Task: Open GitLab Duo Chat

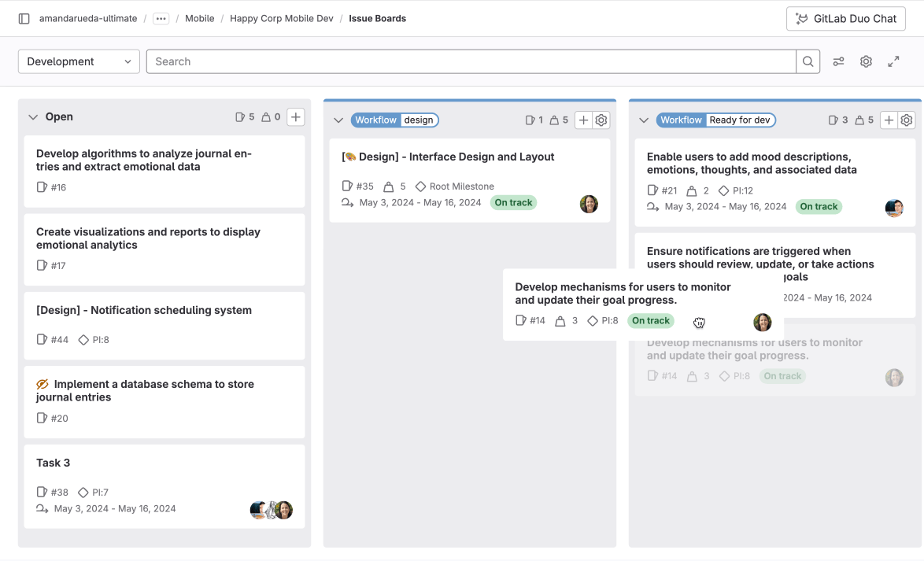Action: point(845,19)
